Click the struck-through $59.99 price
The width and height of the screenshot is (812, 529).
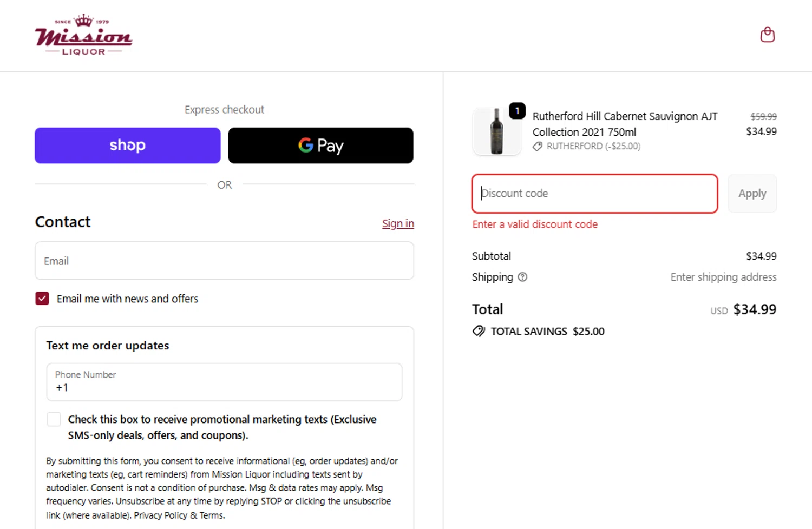click(763, 116)
